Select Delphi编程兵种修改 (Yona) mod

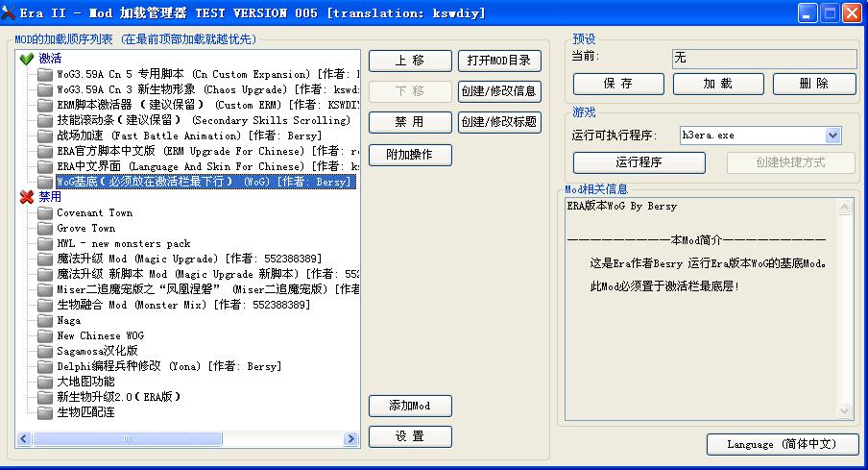[x=169, y=366]
